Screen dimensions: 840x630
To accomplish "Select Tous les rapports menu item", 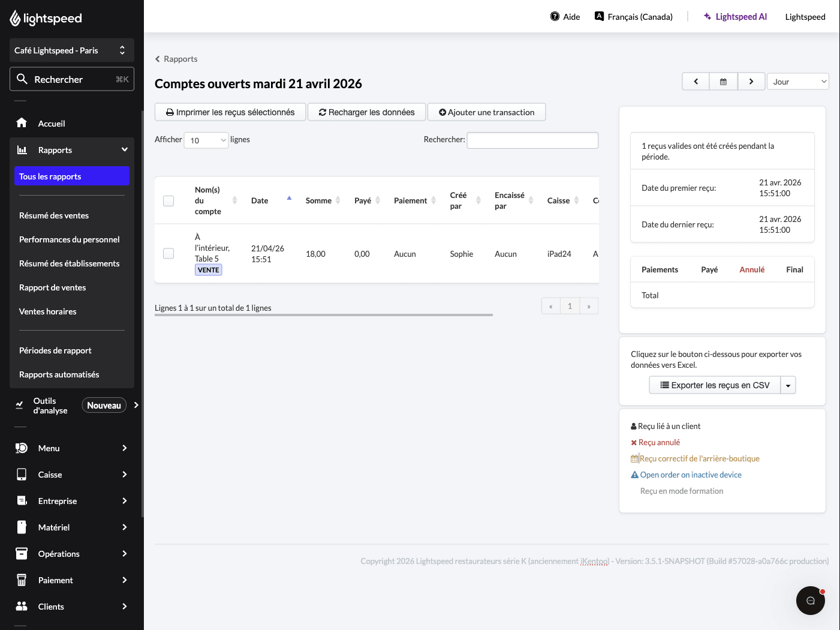I will pos(71,176).
